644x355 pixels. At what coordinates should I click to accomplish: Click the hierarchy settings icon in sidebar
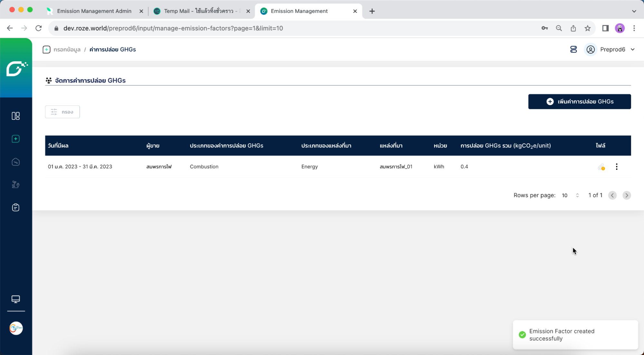[x=15, y=185]
